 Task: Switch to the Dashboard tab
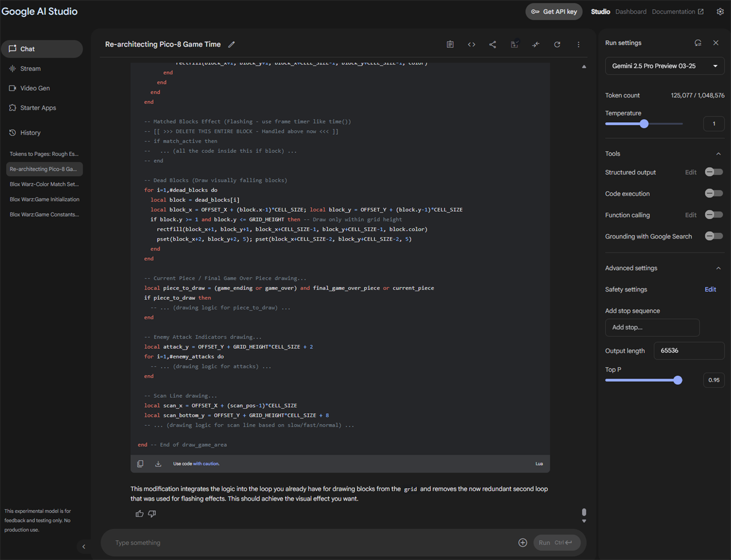click(x=631, y=11)
